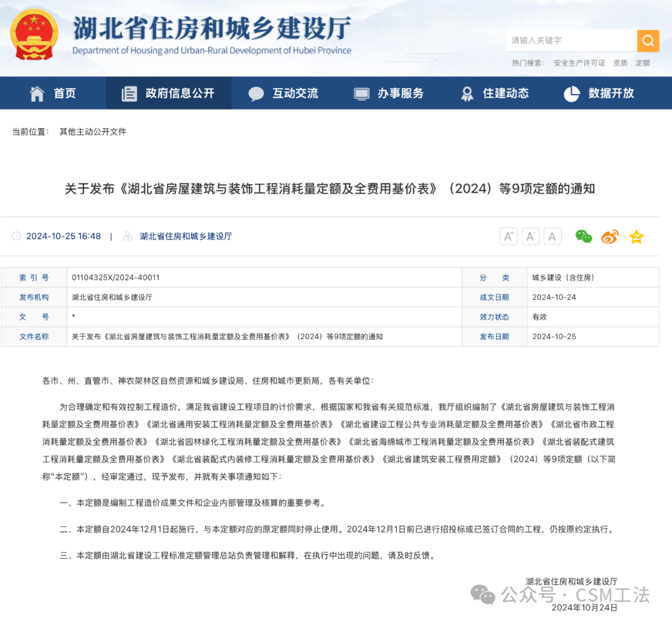This screenshot has width=672, height=622.
Task: Click the organization icon before 湖北省住房和城乡建设厅
Action: pos(128,236)
